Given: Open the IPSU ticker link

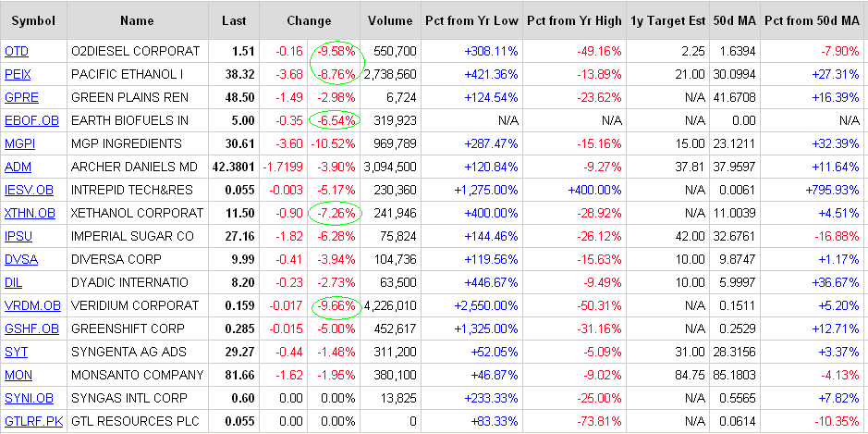Looking at the screenshot, I should [x=18, y=236].
